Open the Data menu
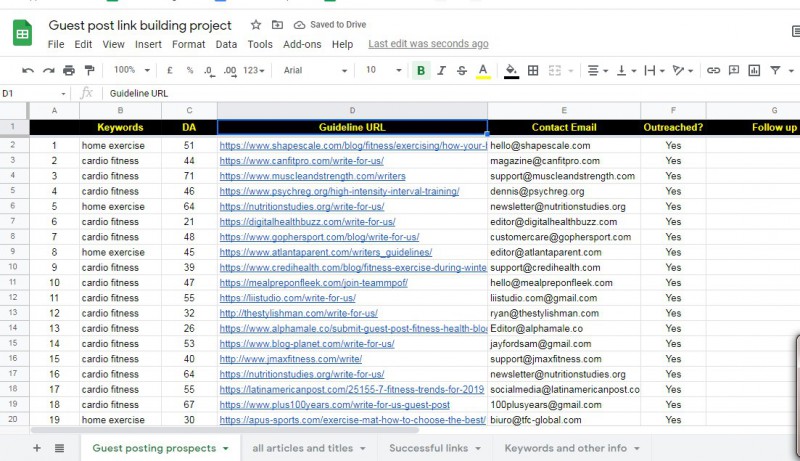The width and height of the screenshot is (800, 461). point(226,44)
